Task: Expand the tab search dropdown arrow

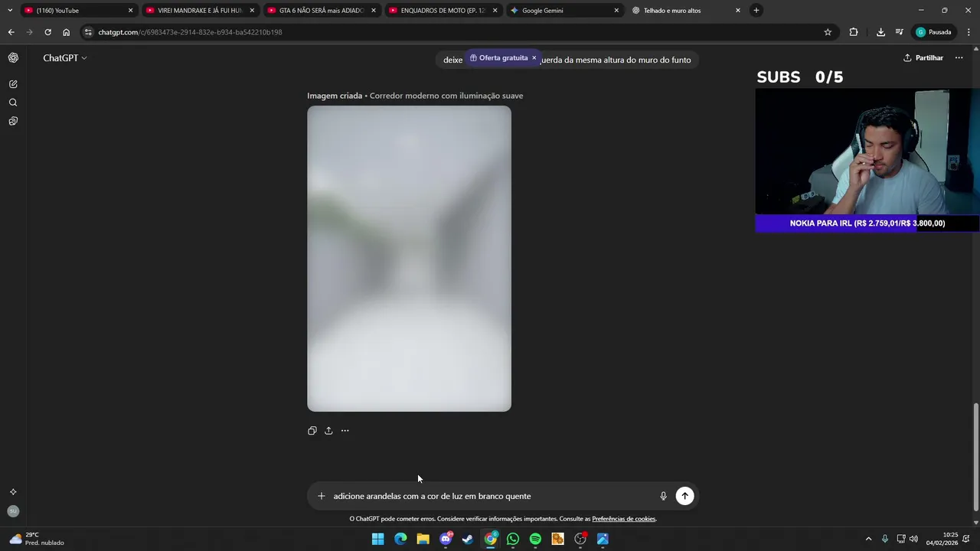Action: click(10, 11)
